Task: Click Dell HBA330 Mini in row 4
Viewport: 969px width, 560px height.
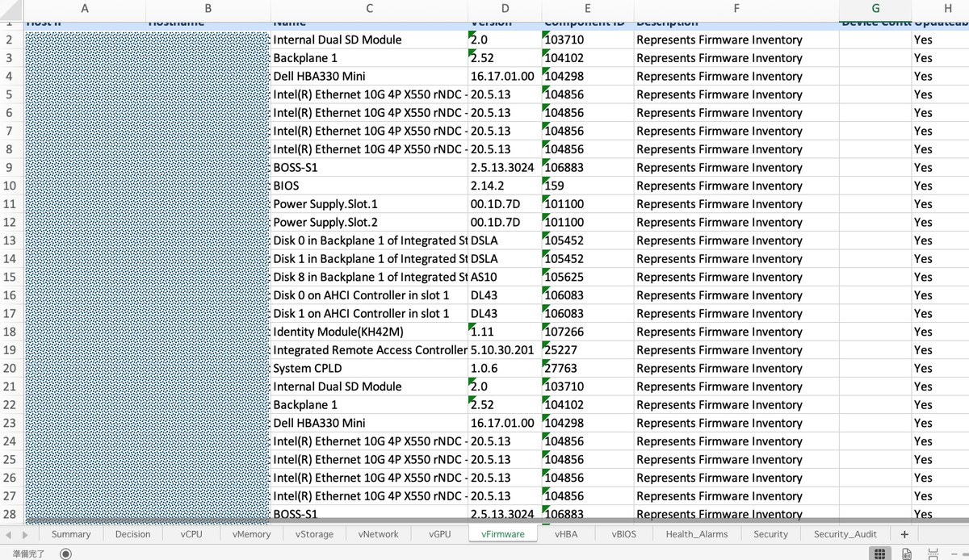Action: [369, 76]
